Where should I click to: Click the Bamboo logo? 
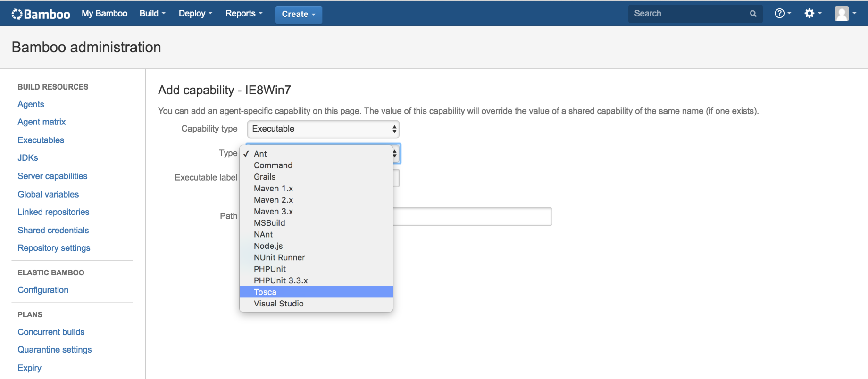tap(41, 14)
